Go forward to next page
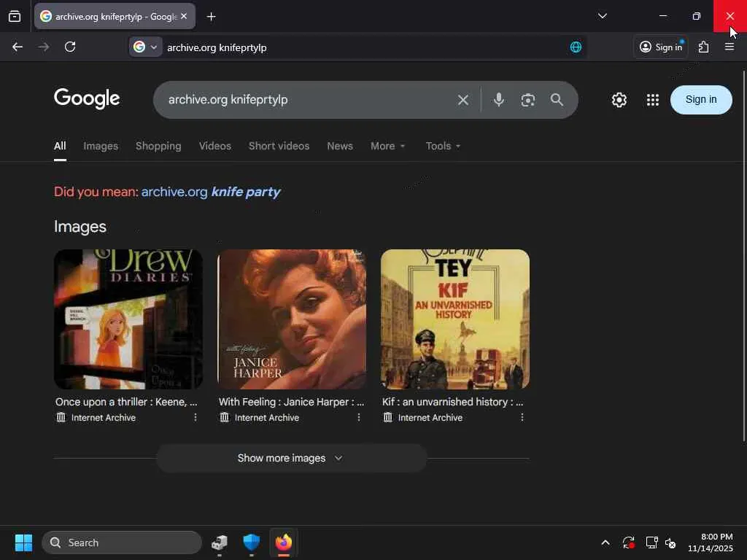The width and height of the screenshot is (747, 560). (43, 47)
